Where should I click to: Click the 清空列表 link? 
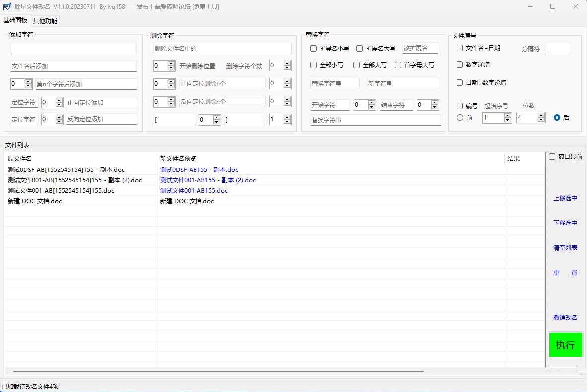pos(565,248)
